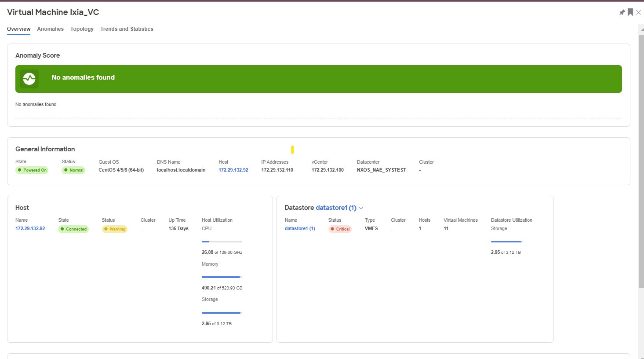
Task: Click the datastore1 link in the panel header
Action: 337,207
